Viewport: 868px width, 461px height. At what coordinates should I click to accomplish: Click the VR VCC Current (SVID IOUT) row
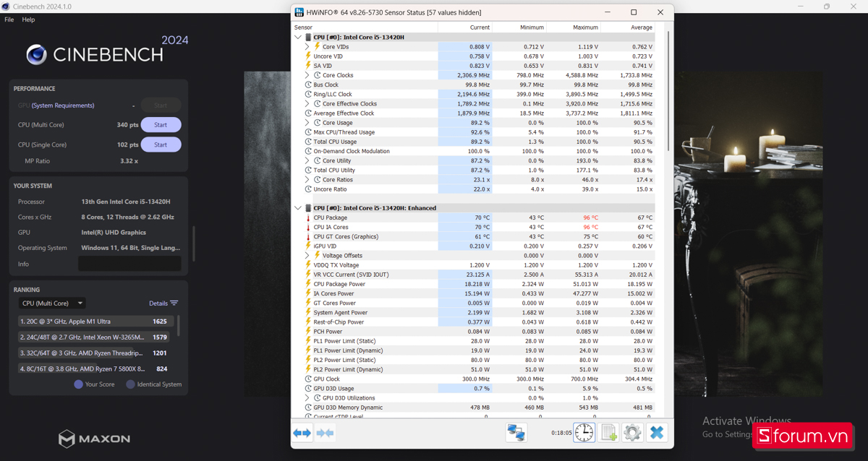[474, 275]
